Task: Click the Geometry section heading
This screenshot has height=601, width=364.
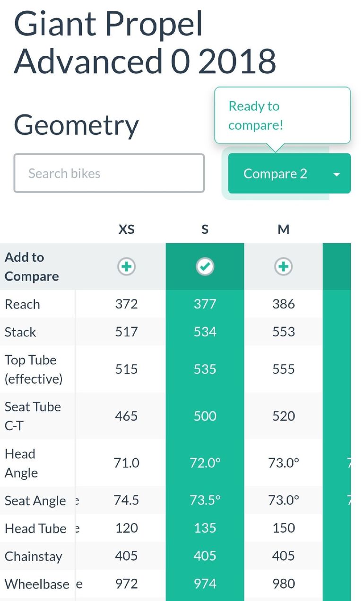Action: coord(76,126)
